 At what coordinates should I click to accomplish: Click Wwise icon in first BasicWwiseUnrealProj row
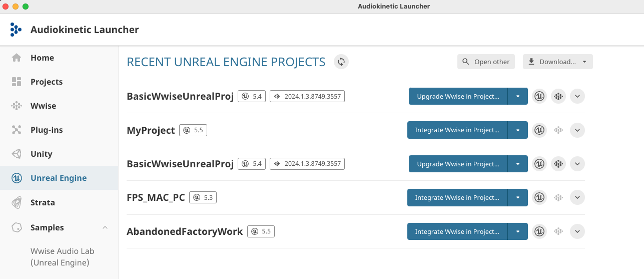[558, 96]
